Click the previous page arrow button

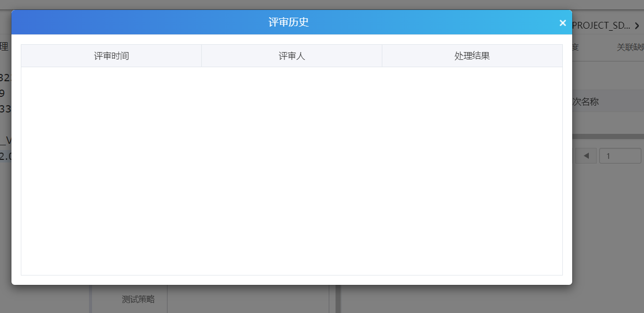586,156
